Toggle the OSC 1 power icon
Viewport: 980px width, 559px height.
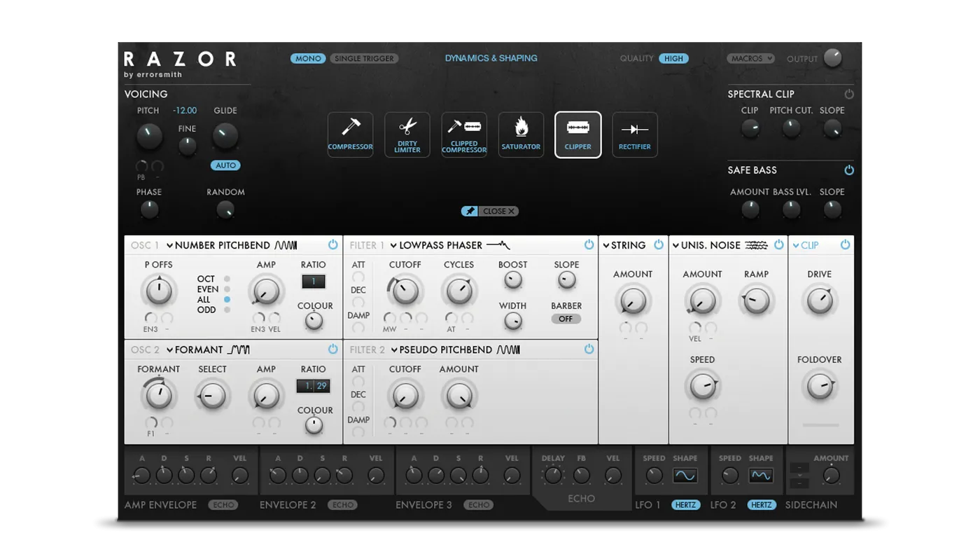tap(332, 245)
